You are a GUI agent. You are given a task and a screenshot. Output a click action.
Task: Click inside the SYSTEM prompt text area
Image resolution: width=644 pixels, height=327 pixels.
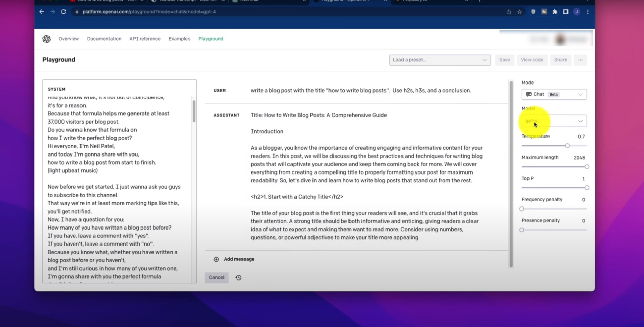pyautogui.click(x=117, y=189)
